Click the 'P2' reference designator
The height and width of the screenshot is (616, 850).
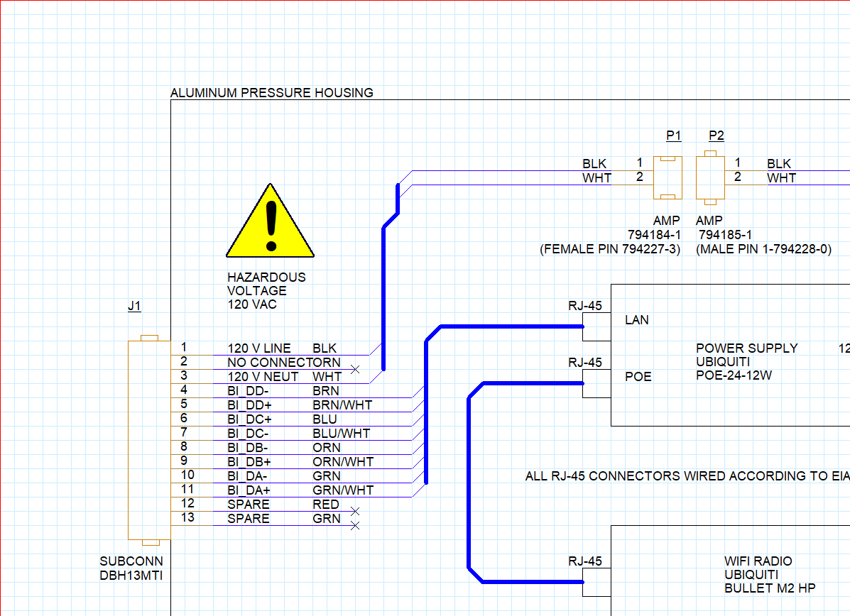coord(716,136)
